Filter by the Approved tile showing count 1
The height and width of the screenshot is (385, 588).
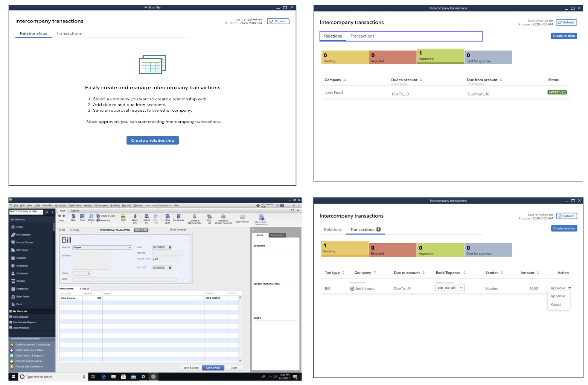pos(440,56)
